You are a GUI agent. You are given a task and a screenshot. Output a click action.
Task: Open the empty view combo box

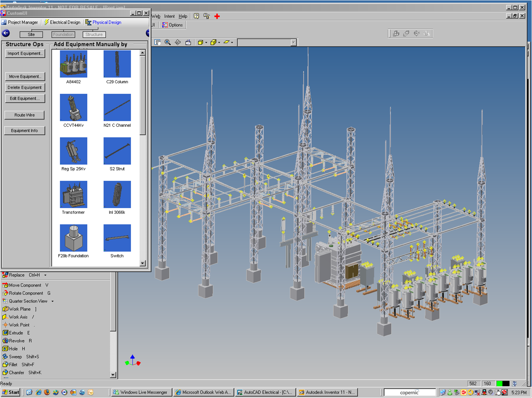pos(266,42)
